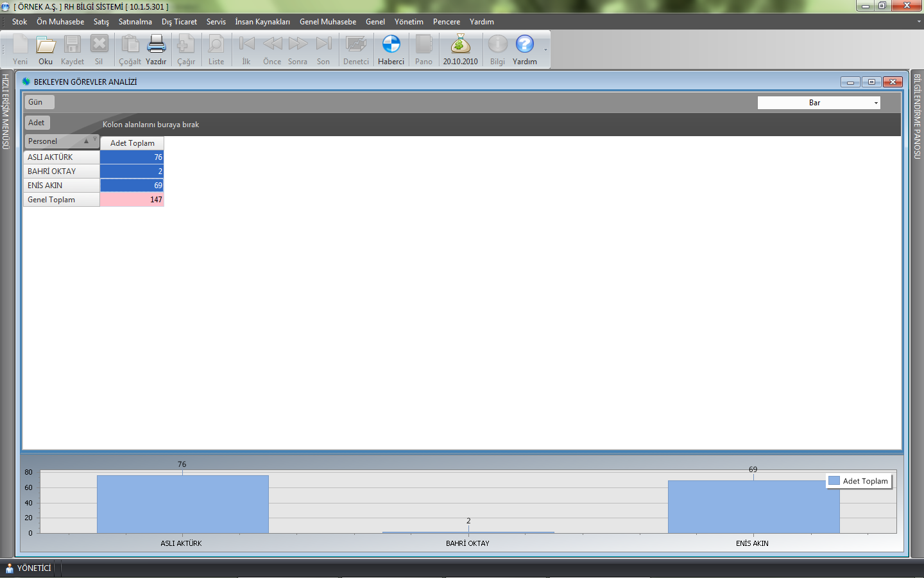Screen dimensions: 924x578
Task: Click the YÖNETİCİ user icon in status bar
Action: point(9,568)
